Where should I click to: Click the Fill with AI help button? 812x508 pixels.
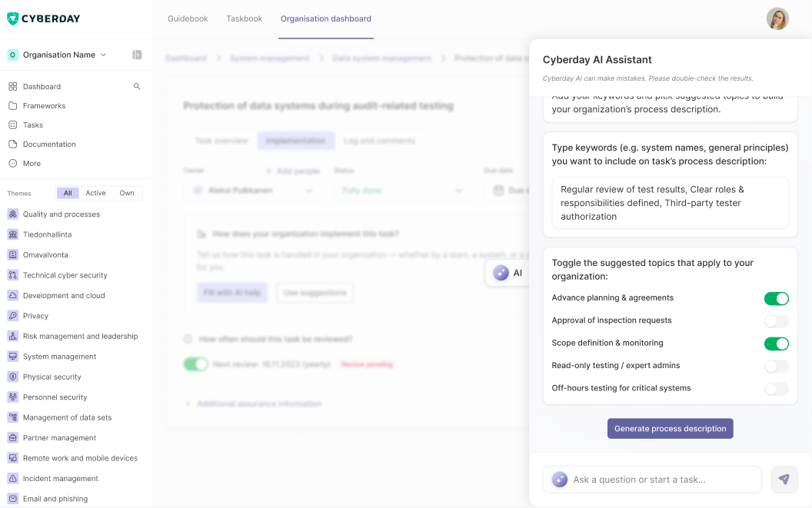click(232, 293)
